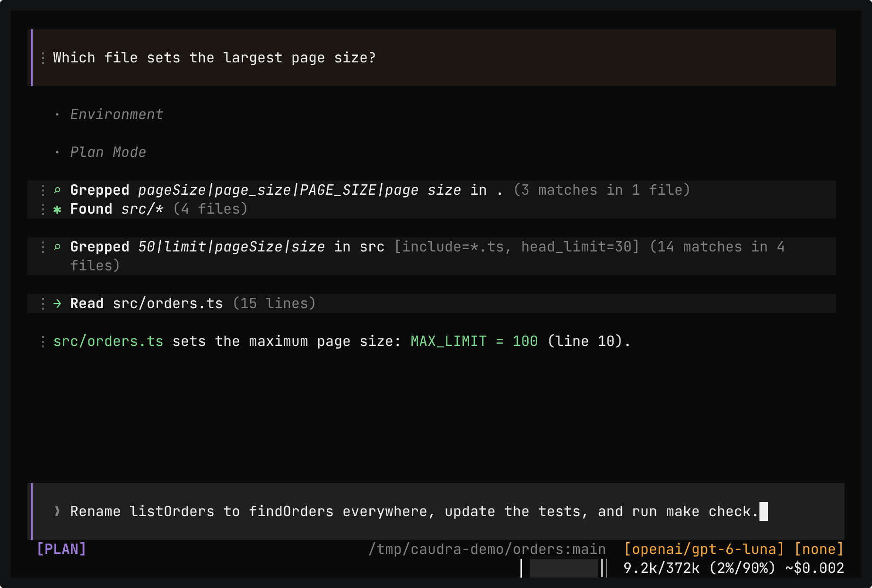
Task: Click the context usage progress bar
Action: pyautogui.click(x=564, y=568)
